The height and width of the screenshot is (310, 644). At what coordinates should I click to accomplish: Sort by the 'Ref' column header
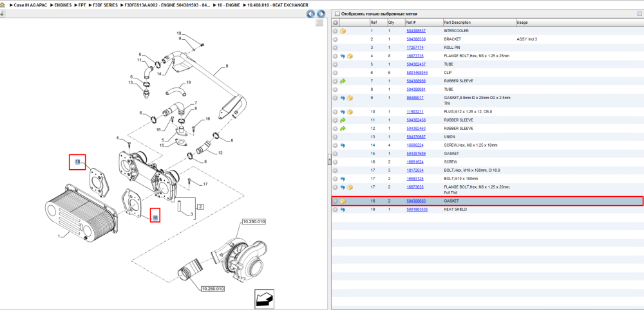pos(378,23)
